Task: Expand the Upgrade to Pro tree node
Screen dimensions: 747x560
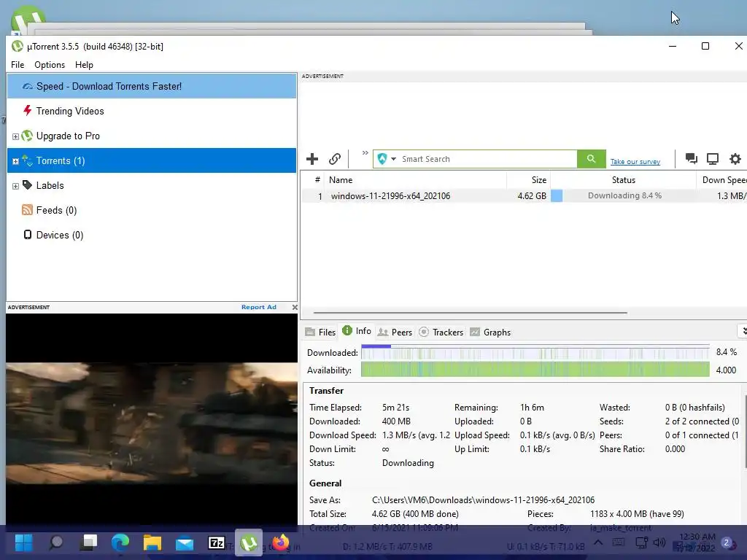Action: 15,136
